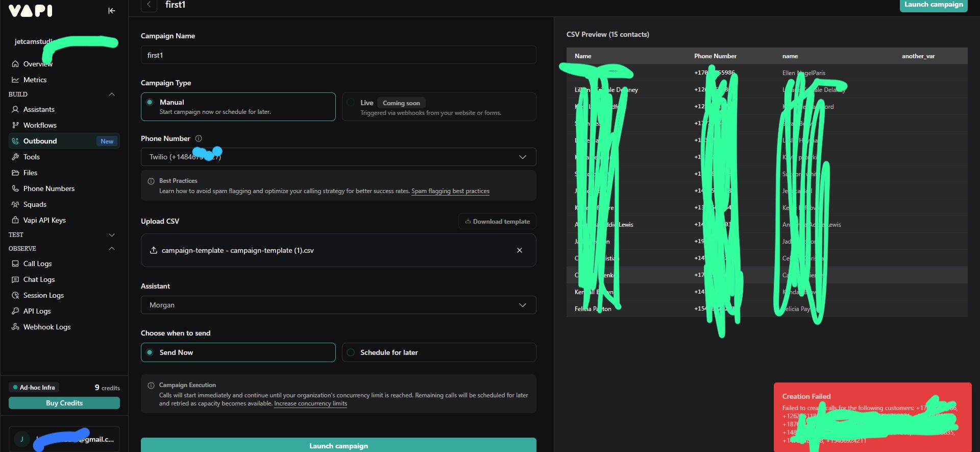This screenshot has height=452, width=980.
Task: Click the Best Practices info icon
Action: point(151,181)
